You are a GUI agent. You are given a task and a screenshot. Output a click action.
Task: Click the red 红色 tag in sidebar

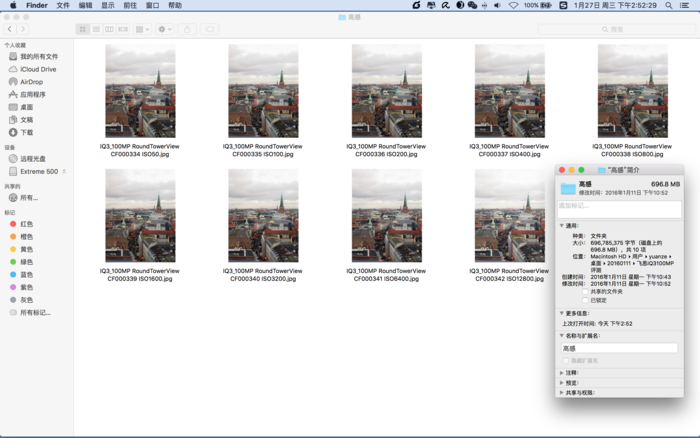26,224
